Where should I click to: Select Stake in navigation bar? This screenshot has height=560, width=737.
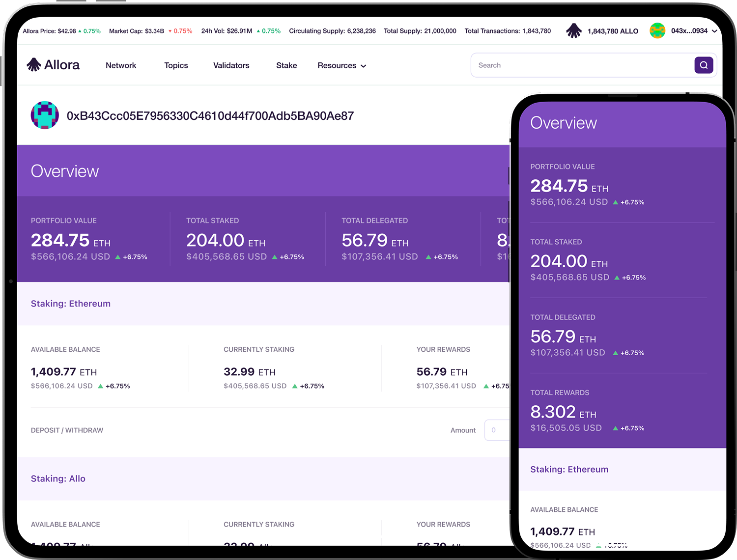(x=286, y=65)
